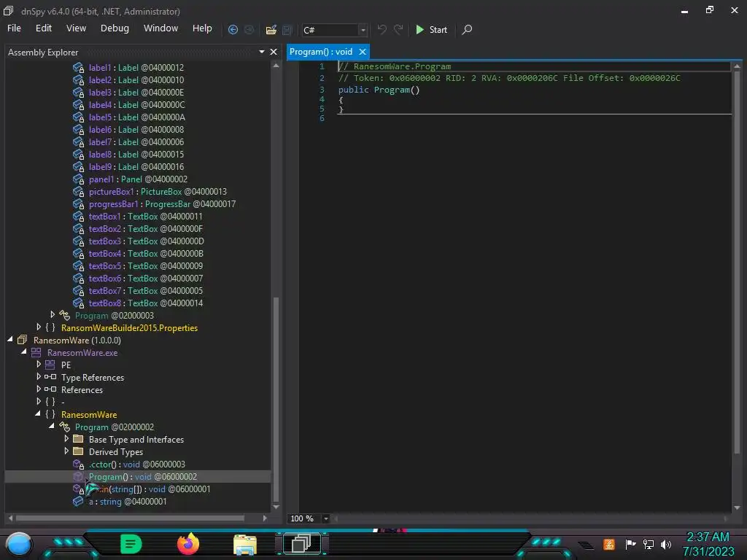
Task: Open the Window menu
Action: 161,28
